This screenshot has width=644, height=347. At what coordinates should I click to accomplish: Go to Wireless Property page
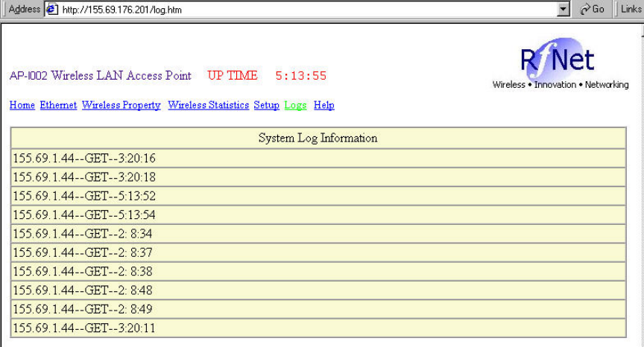pos(121,106)
